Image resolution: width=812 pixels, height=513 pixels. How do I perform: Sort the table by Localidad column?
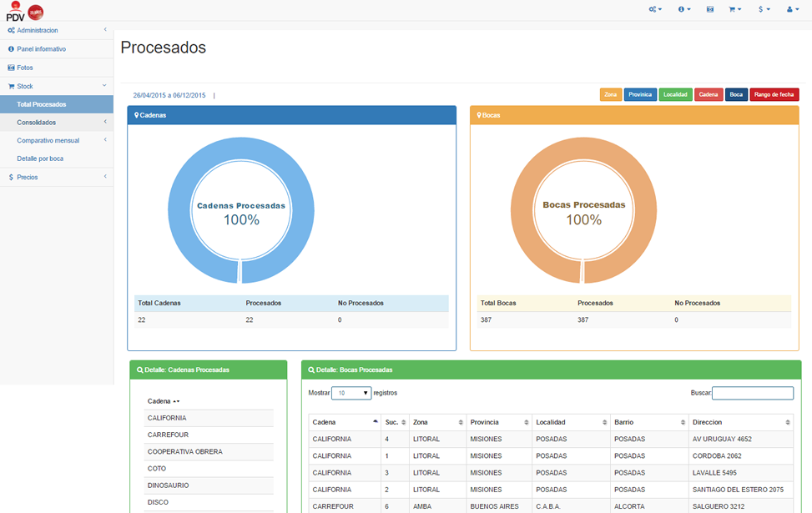pos(571,422)
